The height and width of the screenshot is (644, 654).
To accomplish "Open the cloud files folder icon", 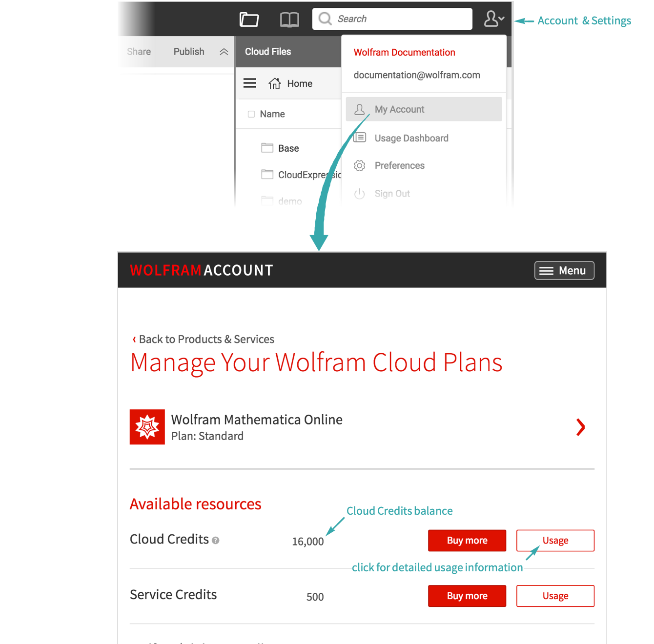I will pos(249,20).
